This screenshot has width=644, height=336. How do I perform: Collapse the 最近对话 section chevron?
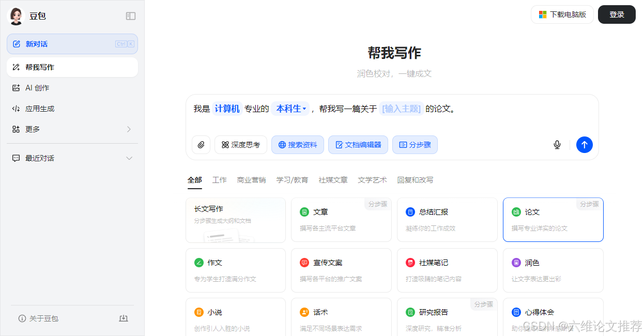point(129,158)
